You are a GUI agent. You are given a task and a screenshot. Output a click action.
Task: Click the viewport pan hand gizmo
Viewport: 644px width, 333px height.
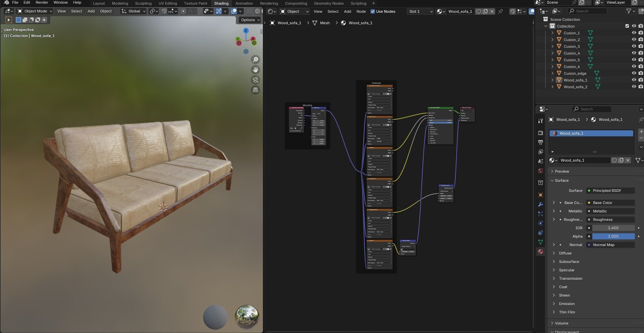point(255,70)
